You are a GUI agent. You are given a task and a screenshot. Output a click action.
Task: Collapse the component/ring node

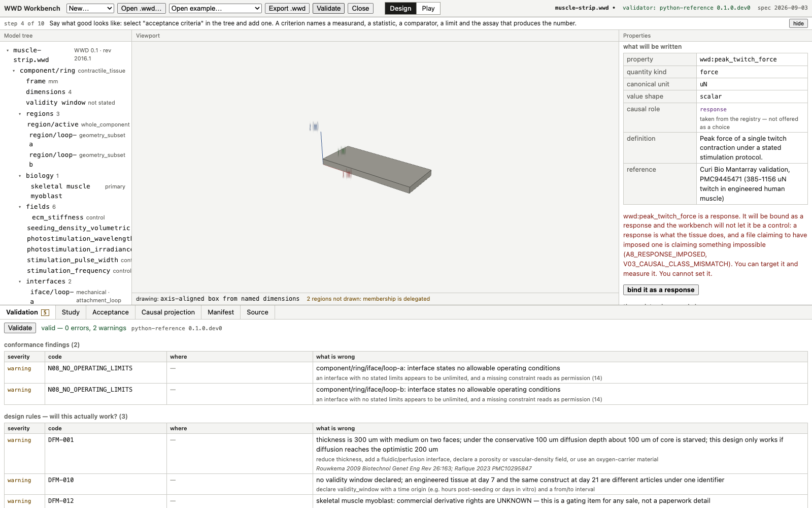14,71
